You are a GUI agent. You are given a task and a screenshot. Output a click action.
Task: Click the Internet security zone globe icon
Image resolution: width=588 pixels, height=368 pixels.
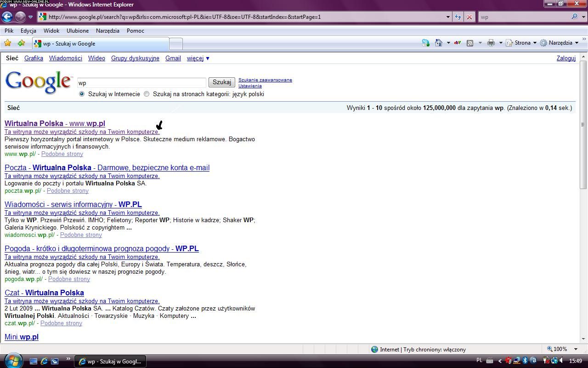point(374,349)
